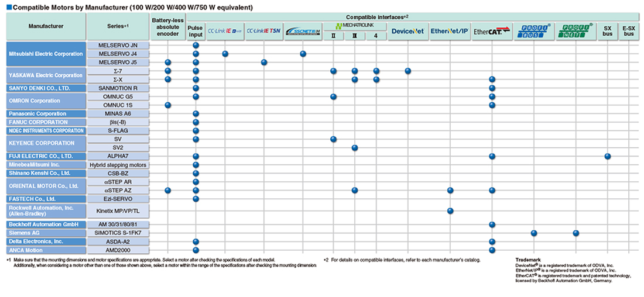Click the DeviceNet logo header
The image size is (644, 297).
[x=408, y=31]
